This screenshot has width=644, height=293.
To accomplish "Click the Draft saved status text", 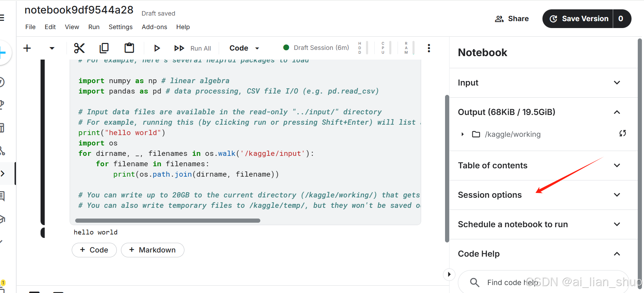I will click(158, 14).
